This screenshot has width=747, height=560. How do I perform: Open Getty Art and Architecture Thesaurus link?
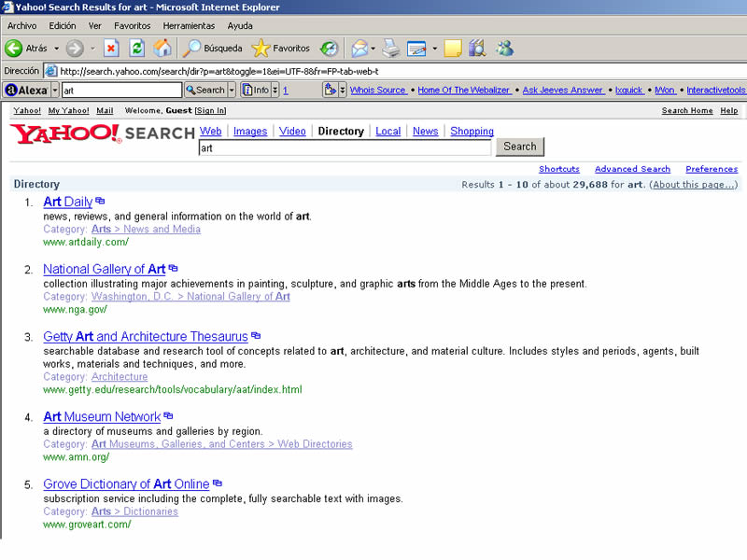(x=146, y=336)
